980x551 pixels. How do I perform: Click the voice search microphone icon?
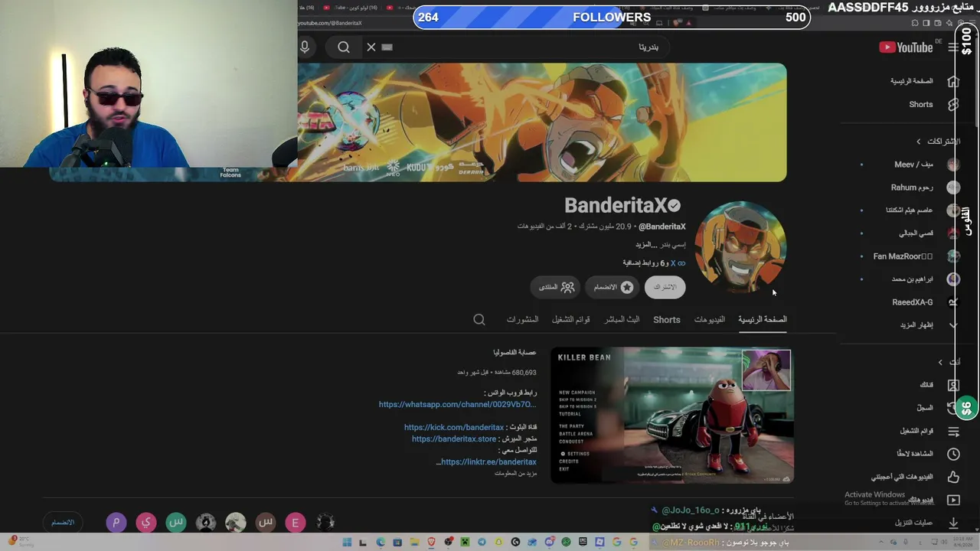point(305,47)
